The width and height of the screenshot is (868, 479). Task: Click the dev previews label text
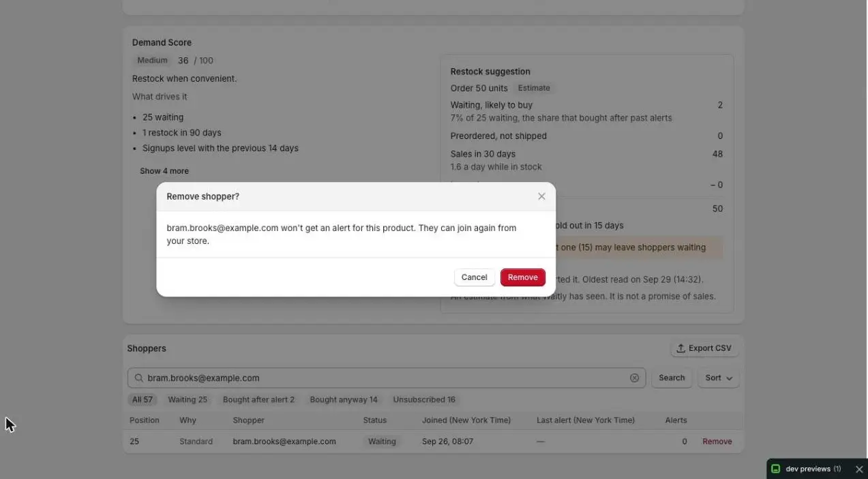pyautogui.click(x=808, y=469)
